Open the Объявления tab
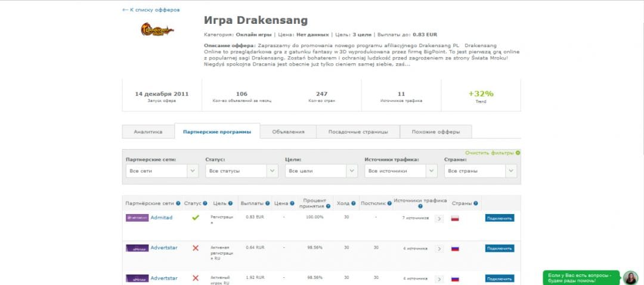This screenshot has height=285, width=644. pyautogui.click(x=289, y=132)
